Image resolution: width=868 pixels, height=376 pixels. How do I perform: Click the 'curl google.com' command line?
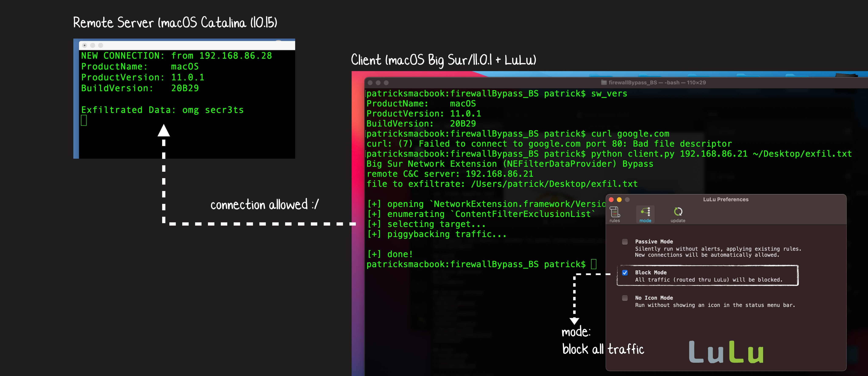(518, 134)
